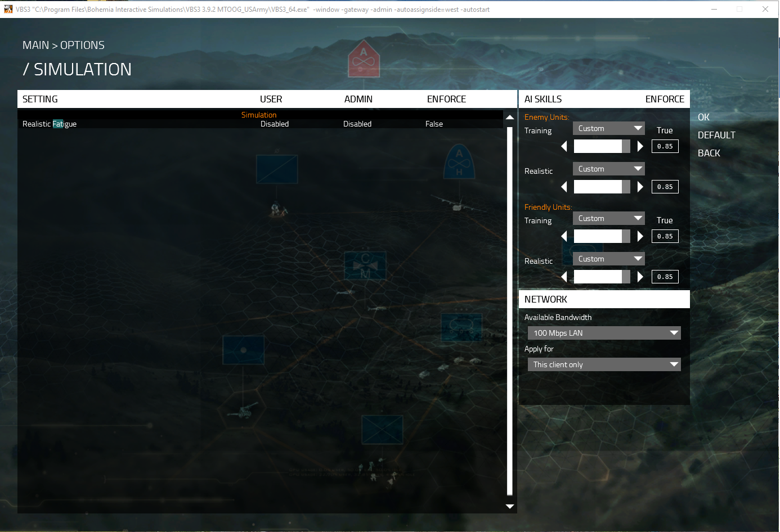Click the SETTING column header
The height and width of the screenshot is (532, 780).
click(x=40, y=99)
